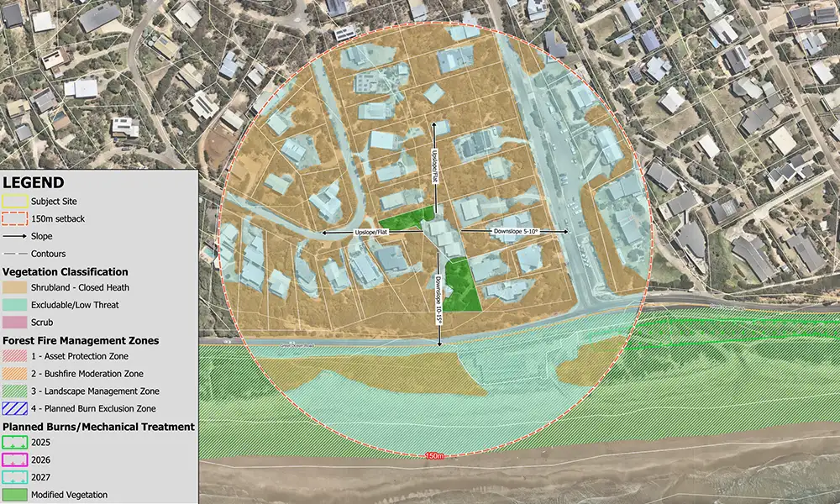Click the red dashed 150m setback swatch

(x=14, y=218)
